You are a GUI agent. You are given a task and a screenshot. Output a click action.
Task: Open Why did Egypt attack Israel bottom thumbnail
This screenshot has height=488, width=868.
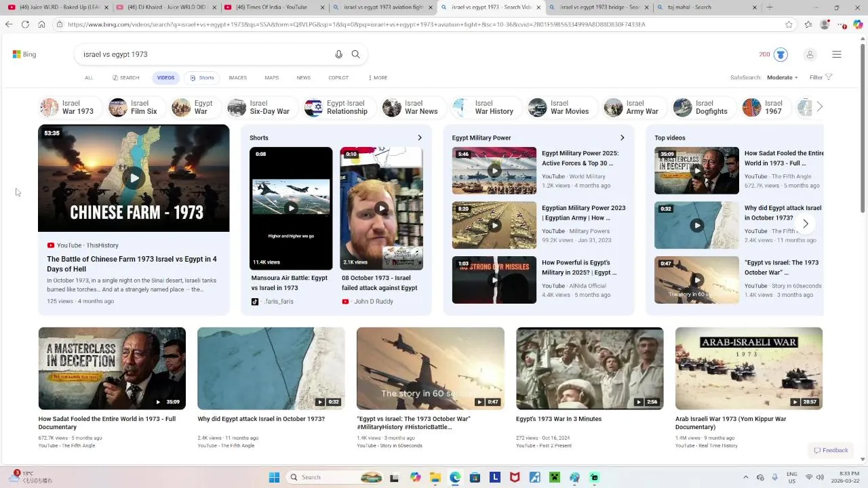tap(271, 368)
